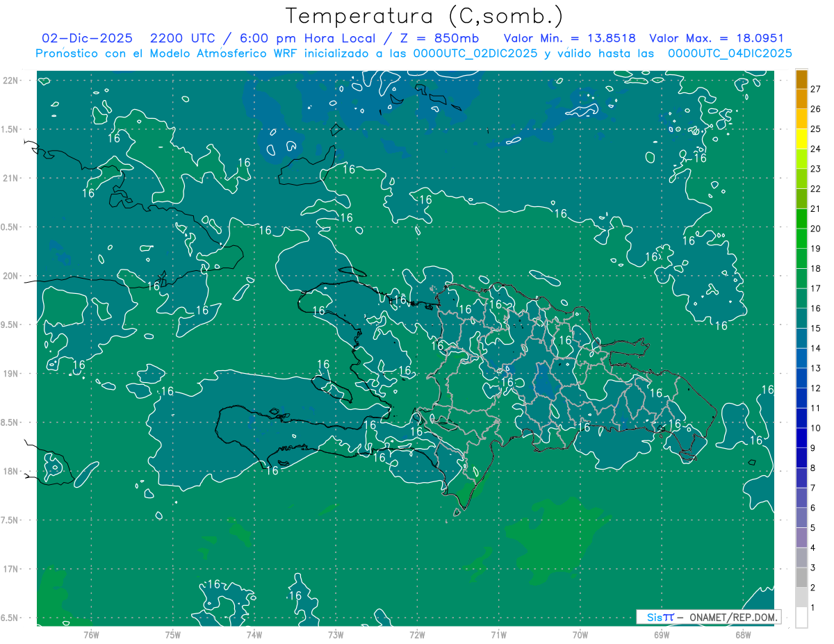
Task: Click color scale label '3'
Action: coord(812,568)
